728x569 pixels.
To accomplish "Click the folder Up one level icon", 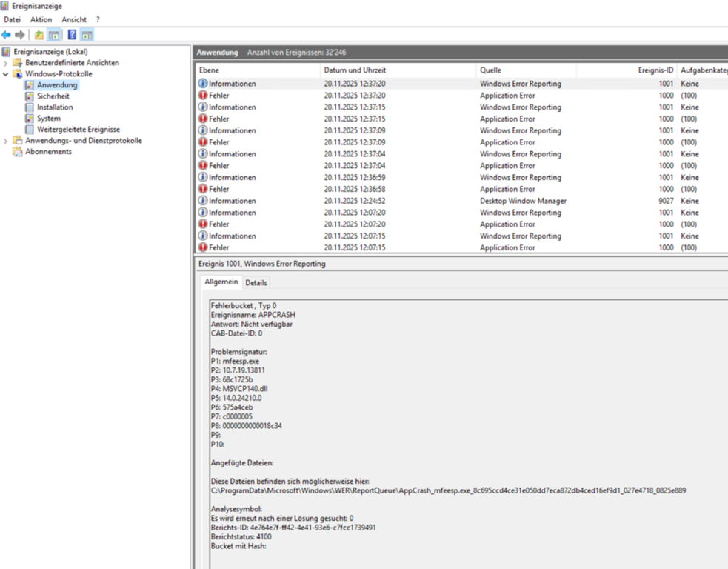I will coord(39,35).
